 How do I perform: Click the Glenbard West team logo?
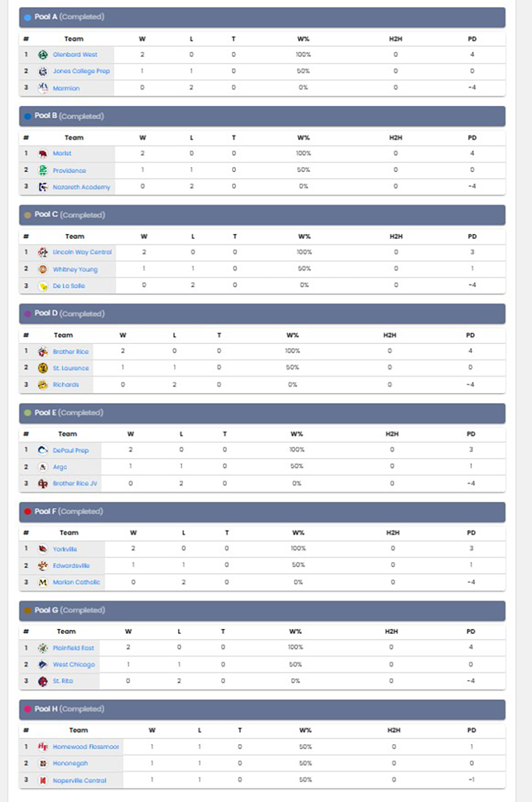[43, 55]
